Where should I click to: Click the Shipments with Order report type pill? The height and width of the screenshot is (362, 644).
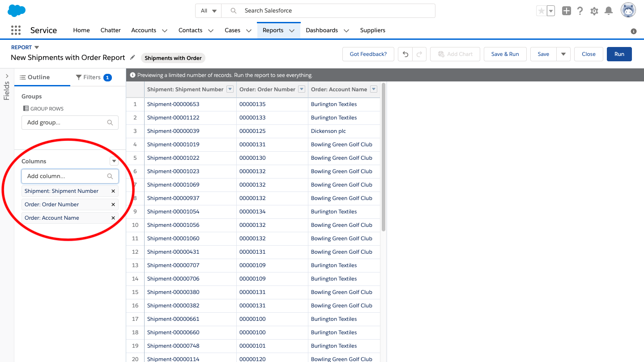(173, 58)
